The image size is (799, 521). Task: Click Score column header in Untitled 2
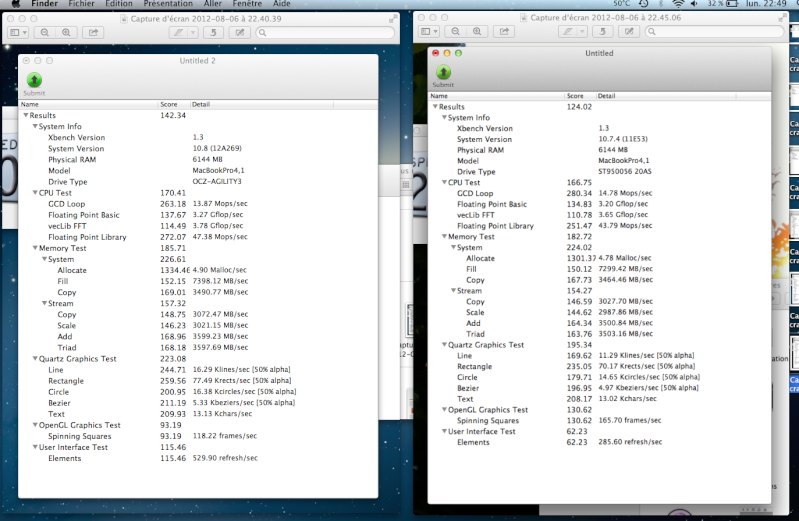point(168,104)
